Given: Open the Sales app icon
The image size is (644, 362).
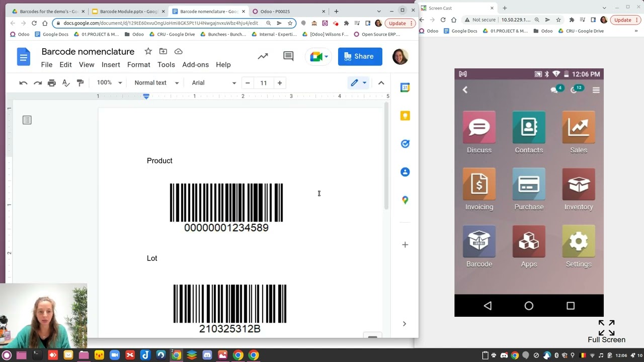Looking at the screenshot, I should 579,128.
